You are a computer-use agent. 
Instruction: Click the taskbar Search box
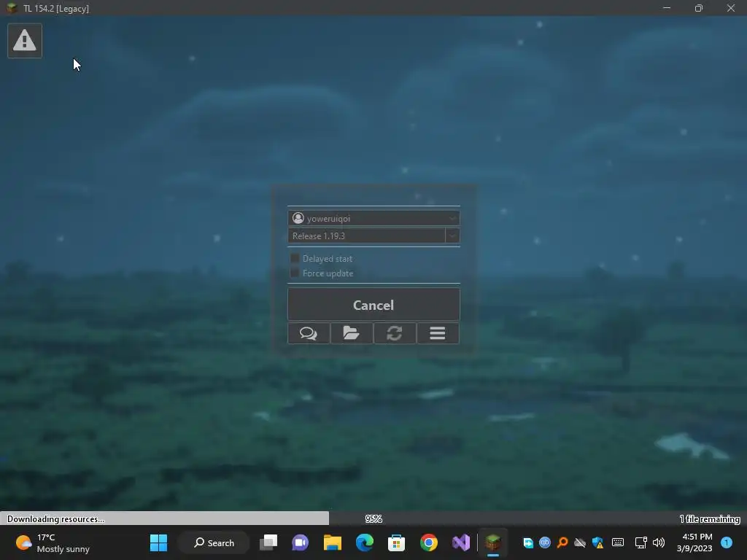pos(214,542)
